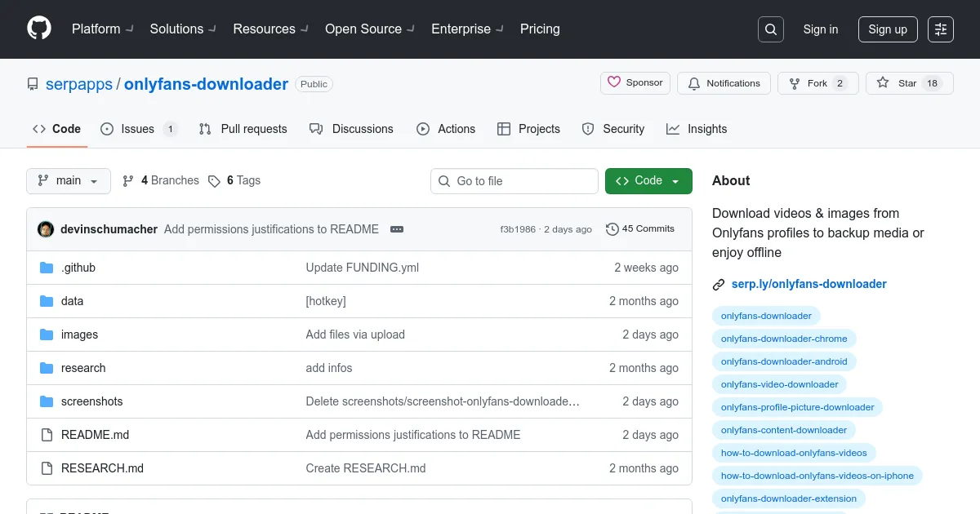Click the branches icon beside 4 Branches
Screen dimensions: 980x514
[128, 181]
